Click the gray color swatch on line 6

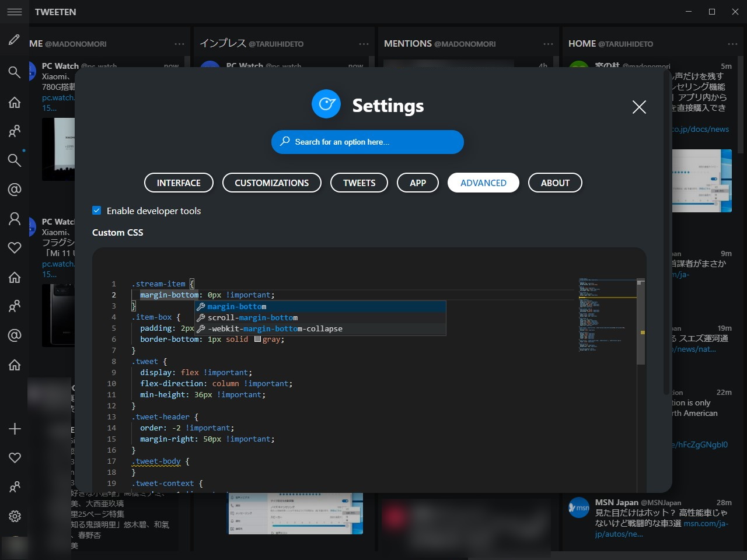[x=257, y=339]
